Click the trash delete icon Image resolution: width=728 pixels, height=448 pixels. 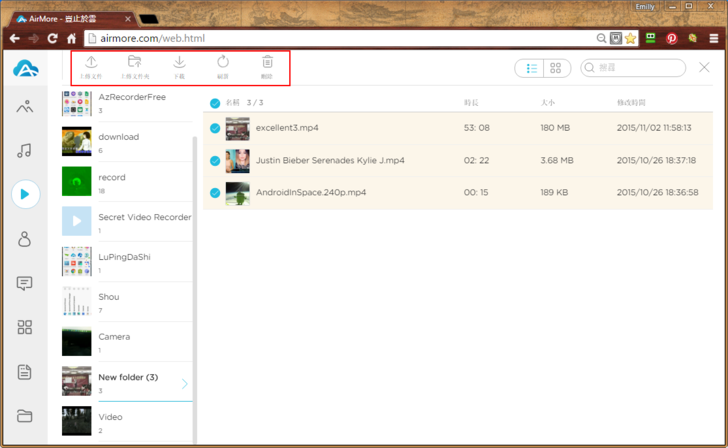(267, 65)
